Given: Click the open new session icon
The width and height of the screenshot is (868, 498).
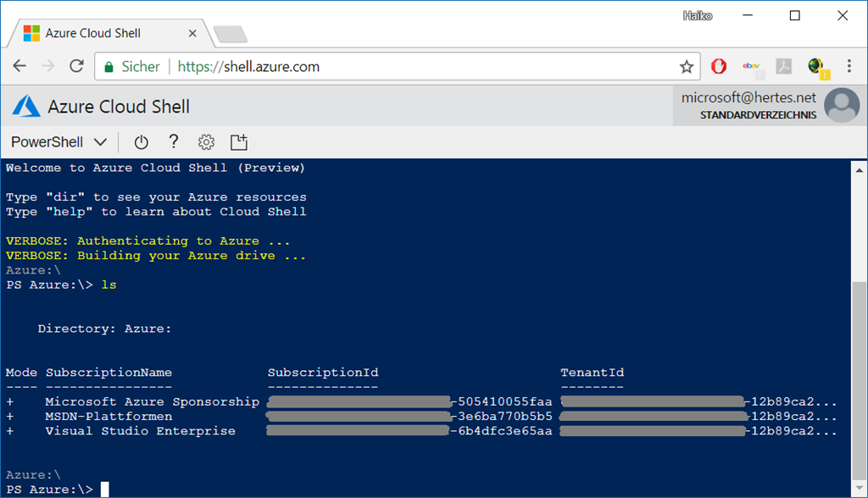Looking at the screenshot, I should [x=239, y=142].
